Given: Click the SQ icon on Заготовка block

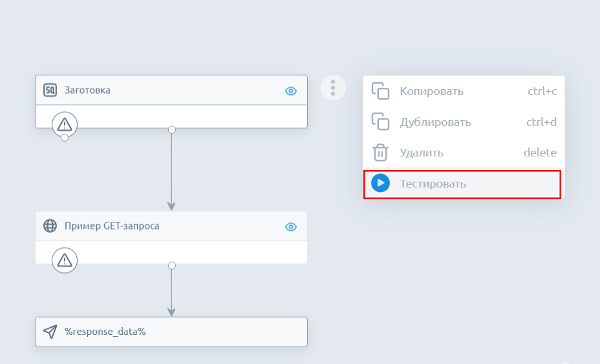Looking at the screenshot, I should [x=50, y=91].
